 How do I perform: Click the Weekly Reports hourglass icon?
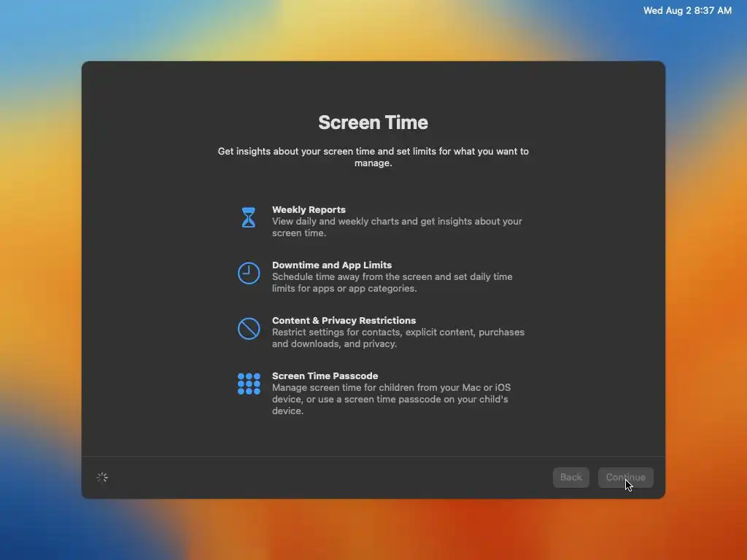coord(248,217)
